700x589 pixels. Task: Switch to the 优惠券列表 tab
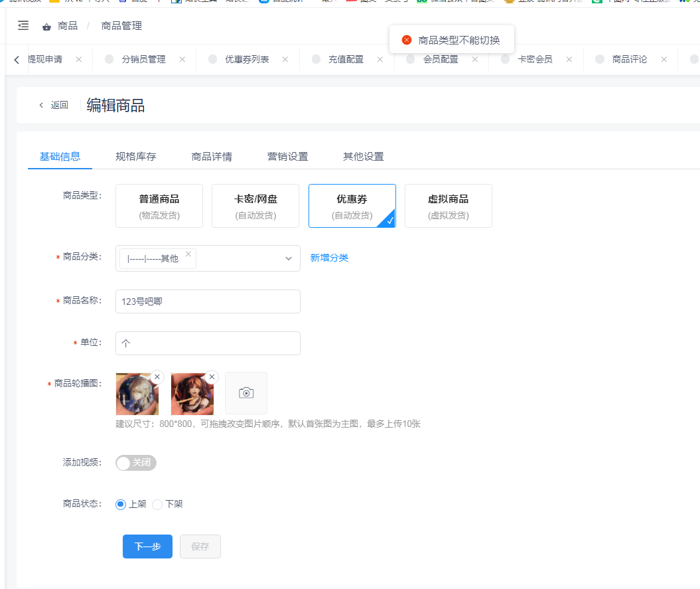point(247,60)
